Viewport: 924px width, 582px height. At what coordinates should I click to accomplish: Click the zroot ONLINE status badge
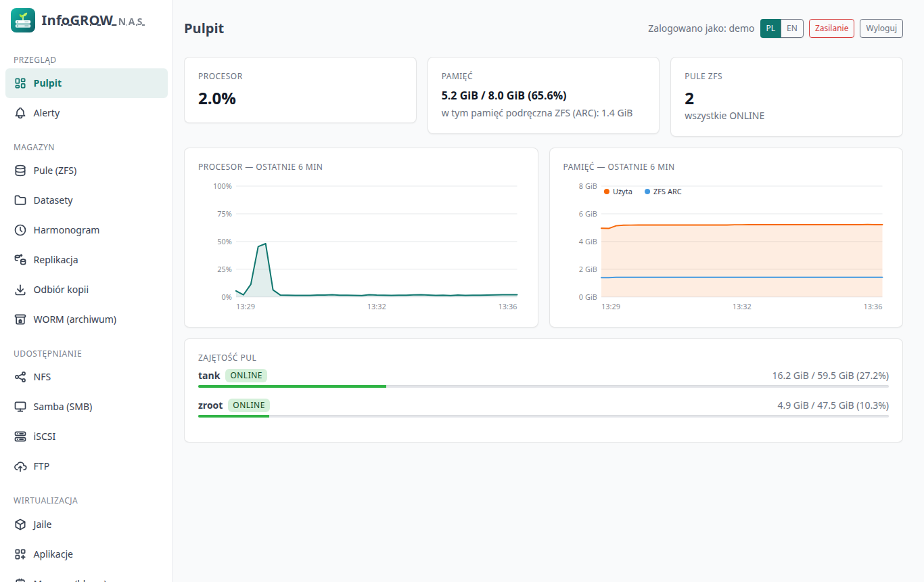pyautogui.click(x=249, y=405)
